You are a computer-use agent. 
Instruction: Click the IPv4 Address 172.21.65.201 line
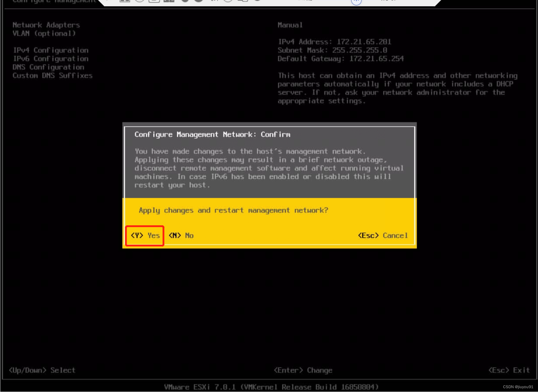pos(335,42)
